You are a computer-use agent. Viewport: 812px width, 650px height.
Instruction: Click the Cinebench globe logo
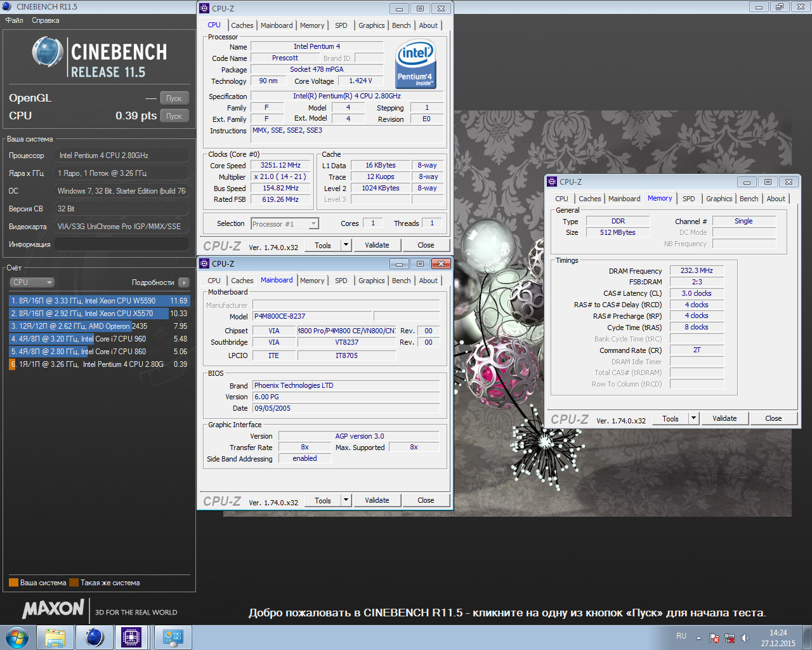pyautogui.click(x=48, y=52)
